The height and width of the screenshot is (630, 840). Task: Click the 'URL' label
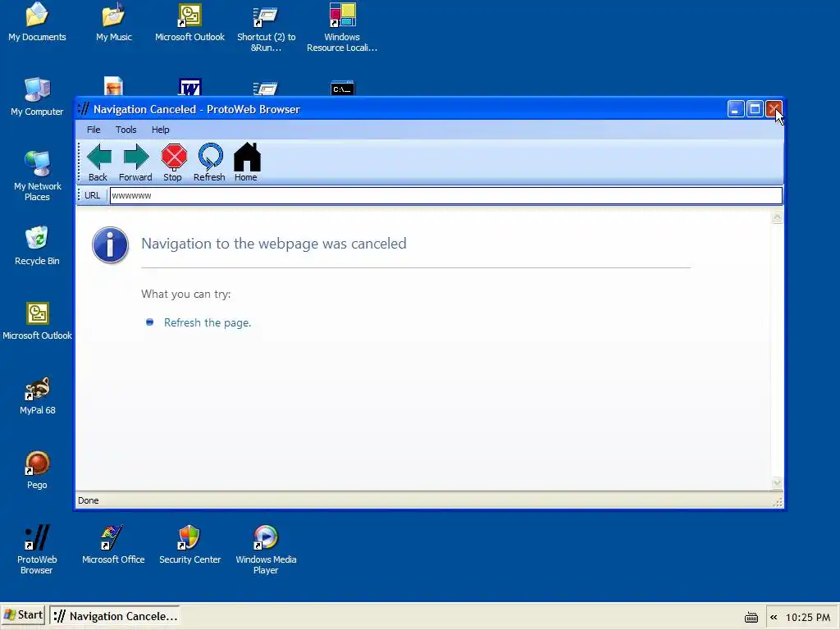point(92,195)
